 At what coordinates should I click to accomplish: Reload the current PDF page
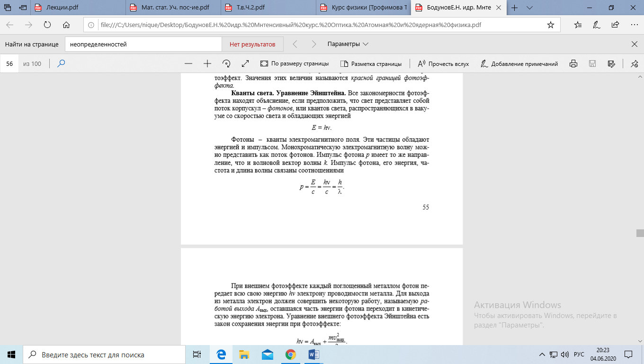pos(47,25)
